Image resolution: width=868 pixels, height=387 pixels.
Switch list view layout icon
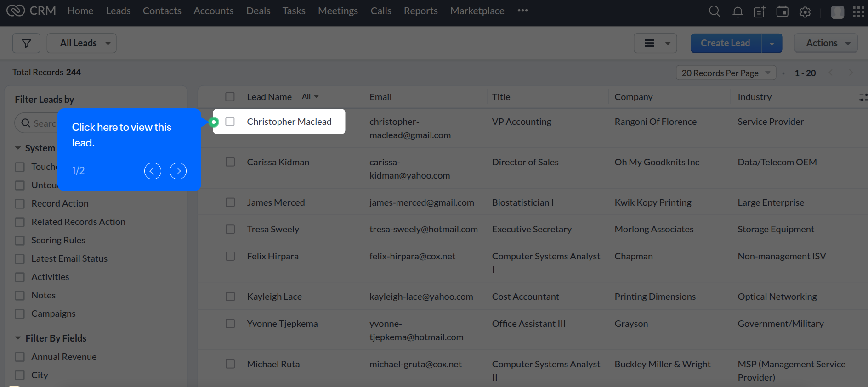click(x=655, y=43)
